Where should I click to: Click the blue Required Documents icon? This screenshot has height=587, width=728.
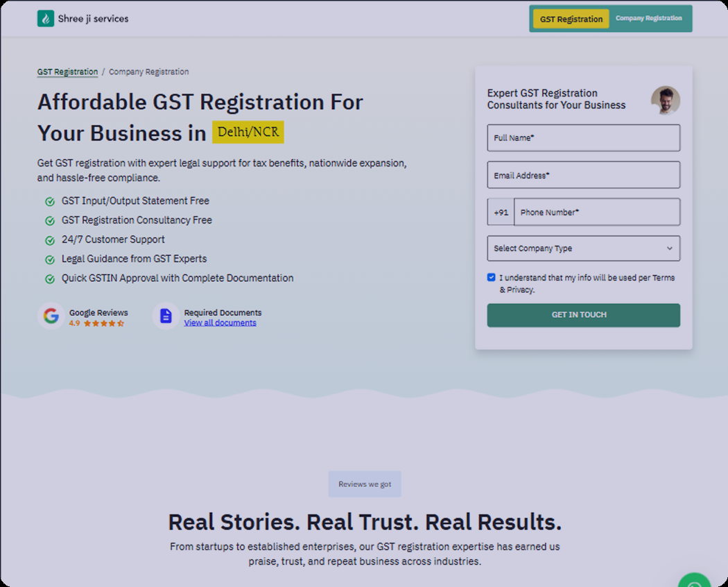(166, 316)
